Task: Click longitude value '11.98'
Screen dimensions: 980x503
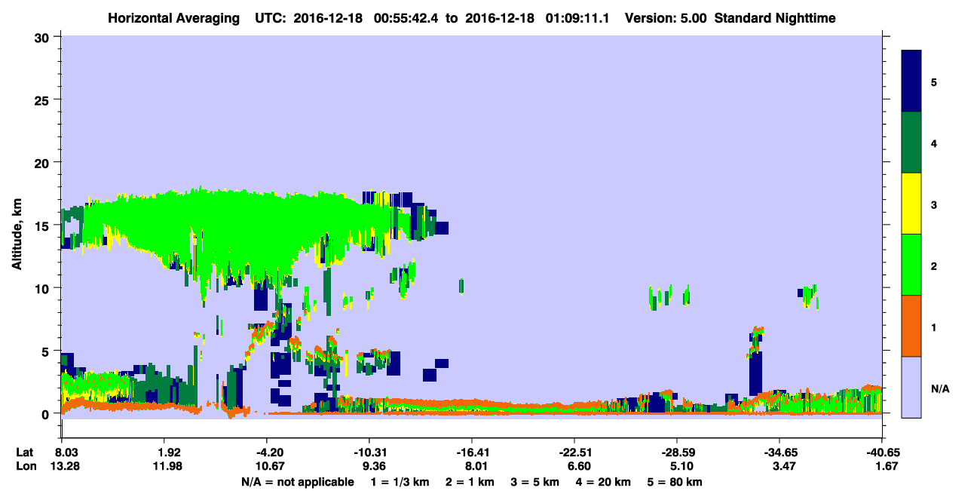Action: coord(168,467)
